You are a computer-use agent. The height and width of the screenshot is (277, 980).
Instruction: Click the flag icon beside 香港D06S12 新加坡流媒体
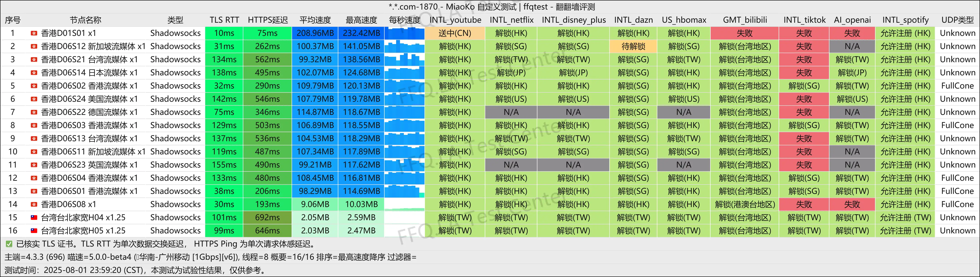click(34, 47)
